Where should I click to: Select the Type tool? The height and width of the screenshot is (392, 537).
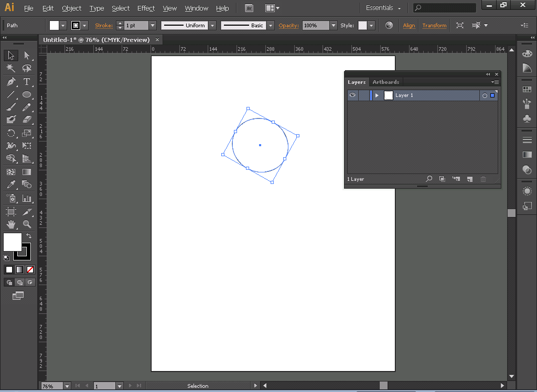coord(27,81)
